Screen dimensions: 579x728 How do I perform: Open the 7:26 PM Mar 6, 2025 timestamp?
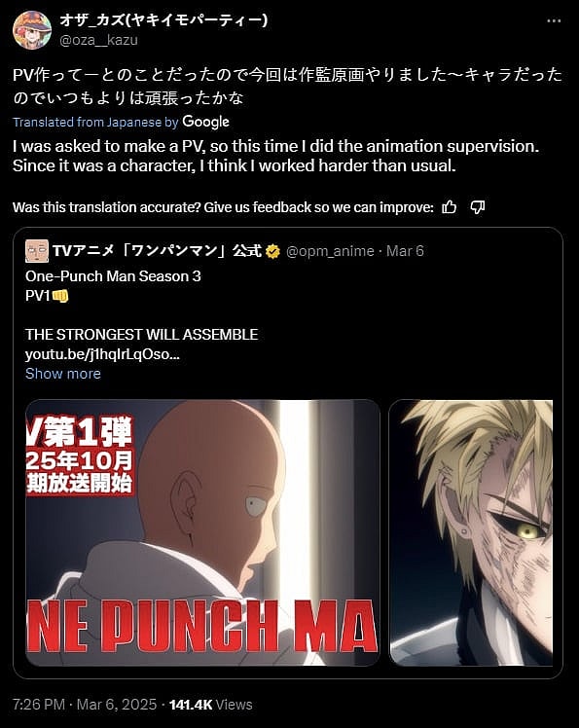[x=85, y=705]
